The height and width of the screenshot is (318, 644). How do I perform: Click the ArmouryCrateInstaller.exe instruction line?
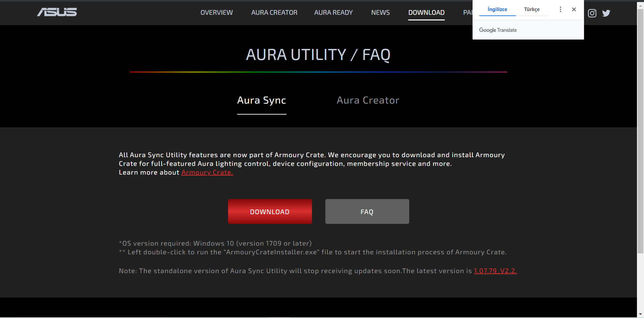313,252
